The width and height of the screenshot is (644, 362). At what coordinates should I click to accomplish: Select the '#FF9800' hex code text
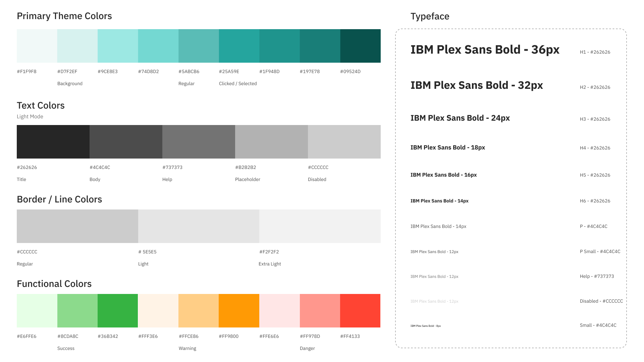(x=229, y=336)
